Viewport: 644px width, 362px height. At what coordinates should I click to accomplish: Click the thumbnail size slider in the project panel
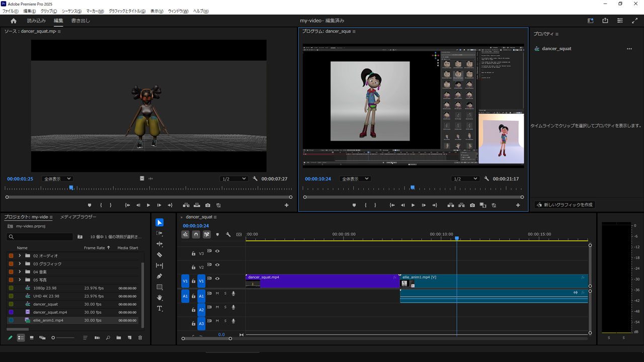[53, 337]
